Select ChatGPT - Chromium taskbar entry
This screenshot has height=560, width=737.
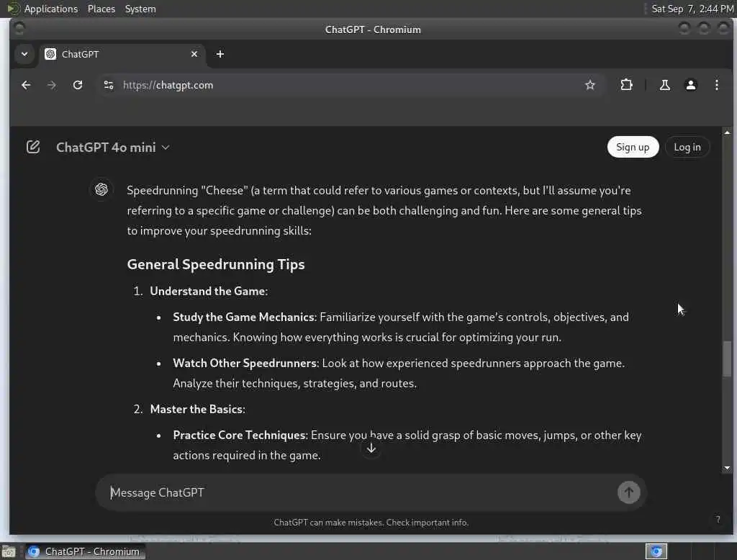tap(86, 551)
